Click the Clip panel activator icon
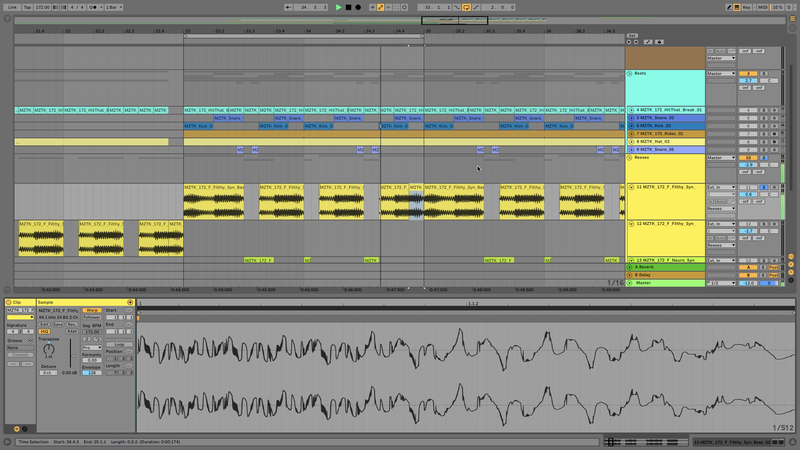 pos(8,303)
